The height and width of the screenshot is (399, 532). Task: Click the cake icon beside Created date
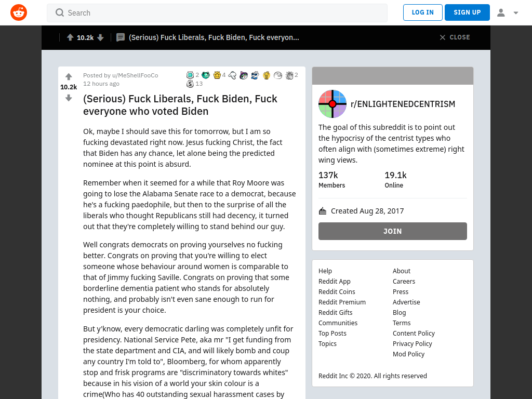coord(323,211)
